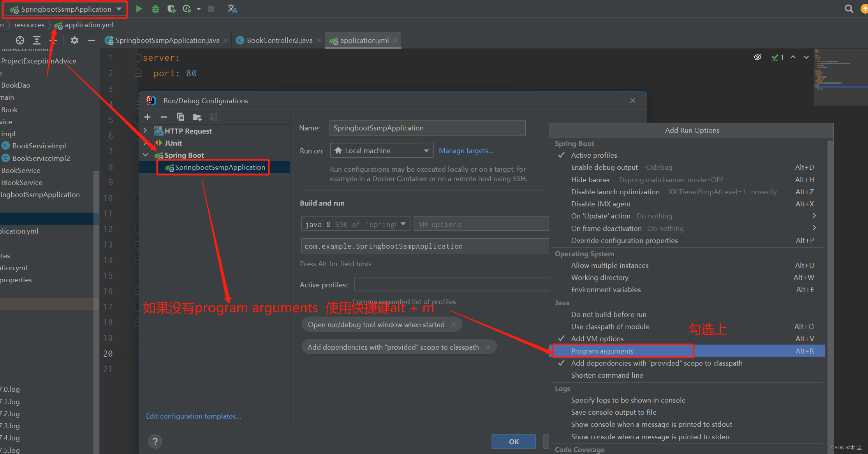Click the Copy Configuration icon
Viewport: 868px width, 454px height.
[180, 117]
